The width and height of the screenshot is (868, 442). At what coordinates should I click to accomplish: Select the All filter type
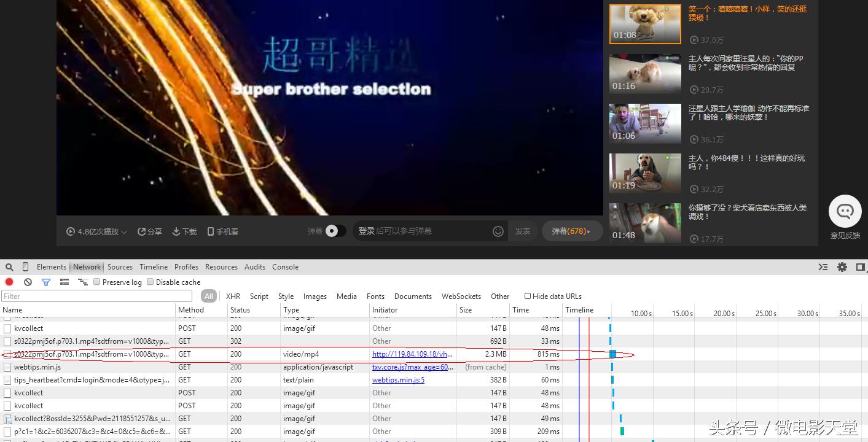pos(209,296)
